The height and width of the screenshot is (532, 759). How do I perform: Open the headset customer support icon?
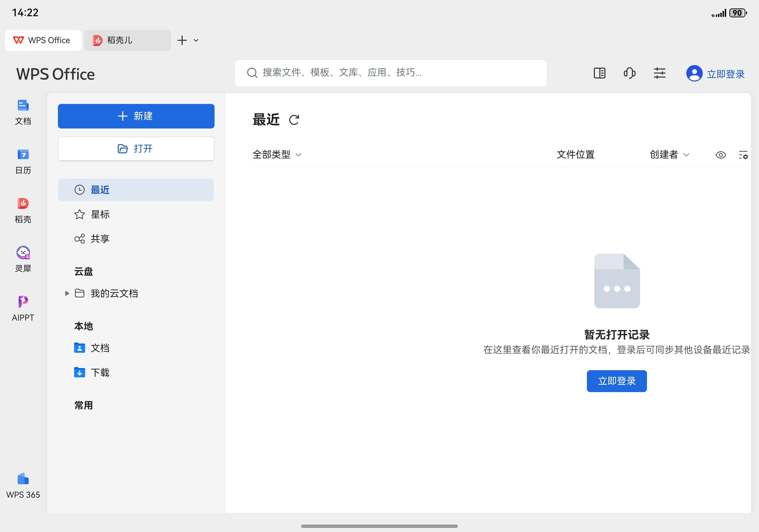pos(629,73)
